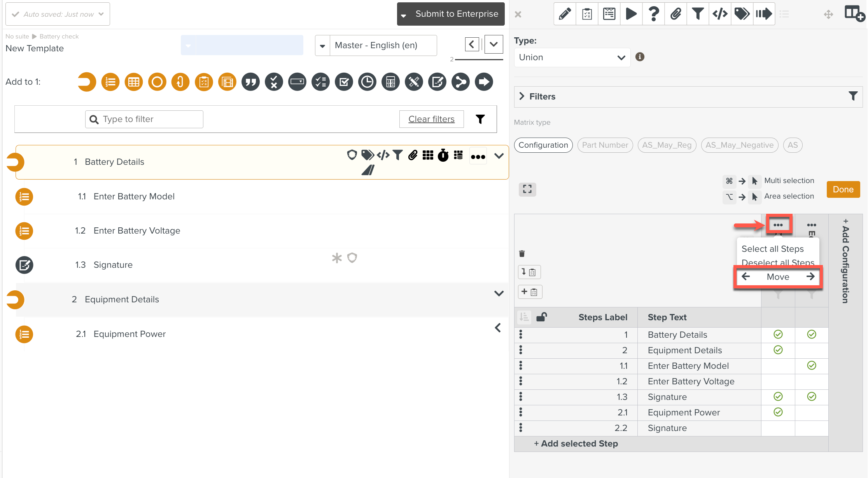Click the play button in the toolbar
Viewport: 868px width, 478px height.
(631, 14)
